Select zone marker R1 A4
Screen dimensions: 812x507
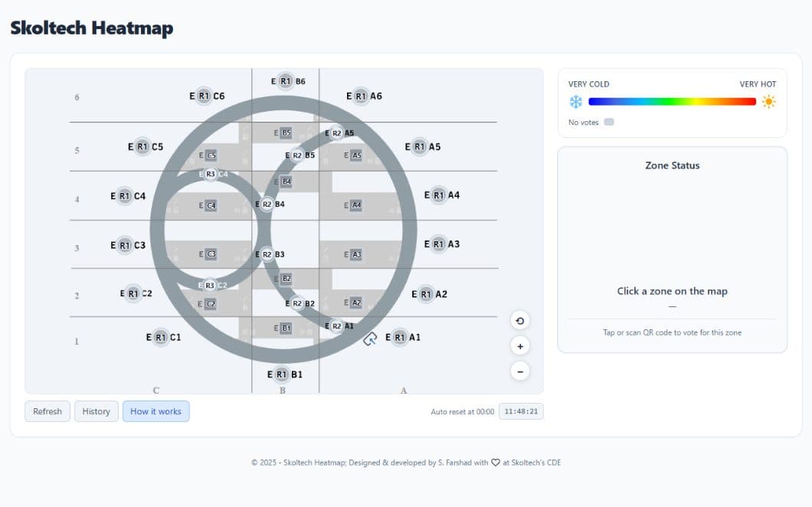pos(439,195)
